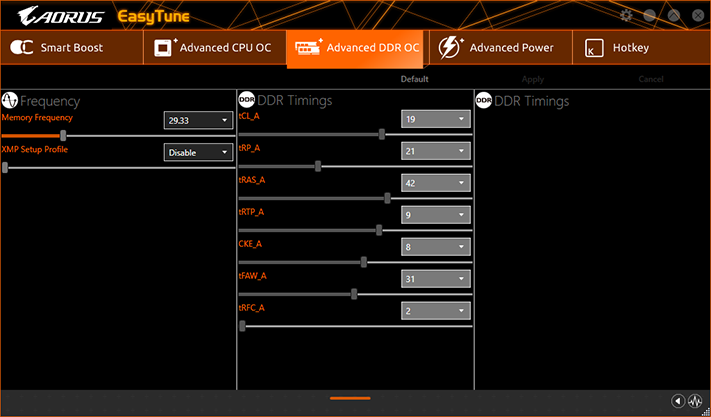The height and width of the screenshot is (417, 711).
Task: Click the window resize grip corner
Action: (x=707, y=412)
